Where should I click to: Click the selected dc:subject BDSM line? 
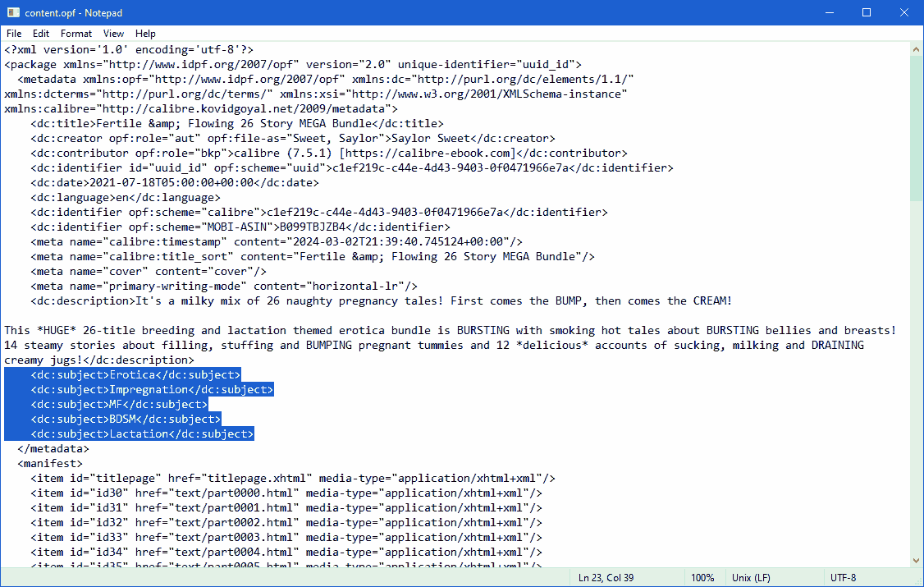[x=126, y=419]
